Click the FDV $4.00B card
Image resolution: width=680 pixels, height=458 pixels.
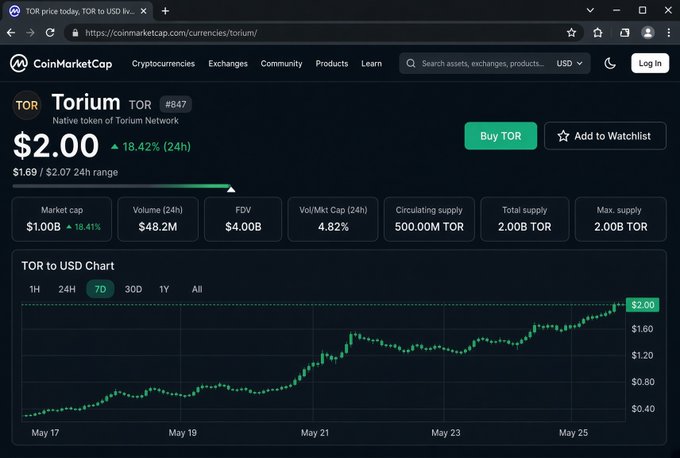(243, 219)
